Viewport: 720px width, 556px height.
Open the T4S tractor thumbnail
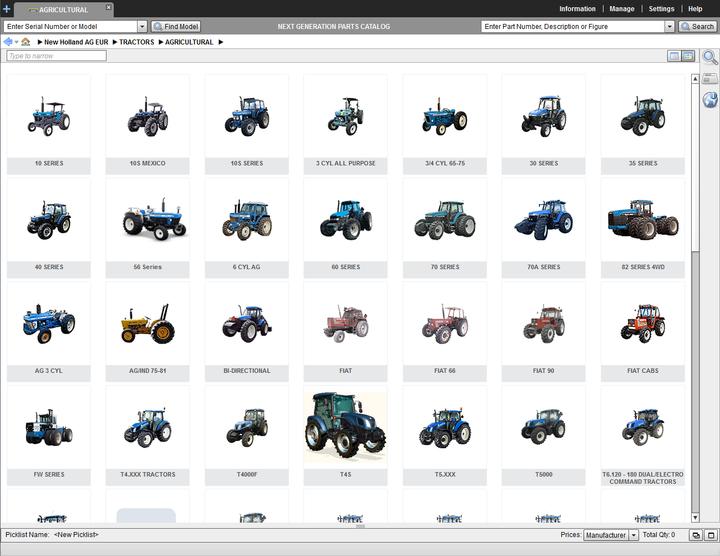point(345,436)
